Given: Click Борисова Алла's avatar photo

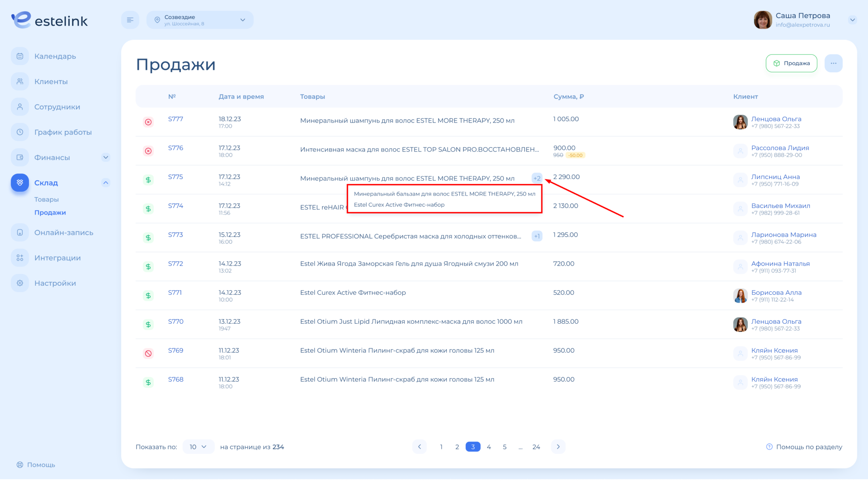Looking at the screenshot, I should pyautogui.click(x=740, y=296).
